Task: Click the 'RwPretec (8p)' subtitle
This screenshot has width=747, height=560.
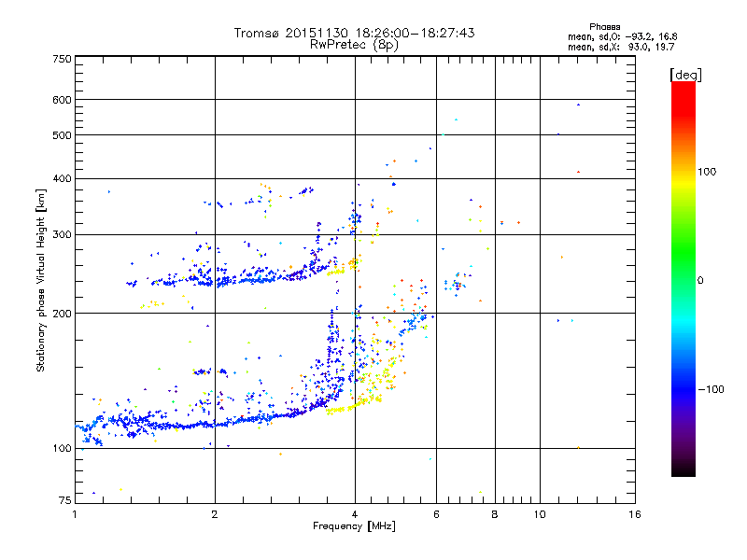Action: pyautogui.click(x=354, y=45)
